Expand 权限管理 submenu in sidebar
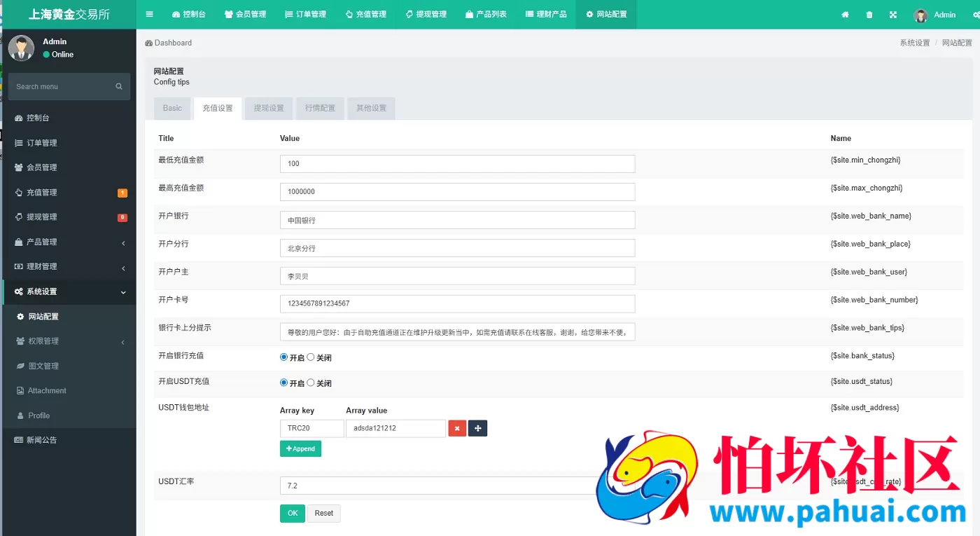The width and height of the screenshot is (980, 536). [69, 341]
